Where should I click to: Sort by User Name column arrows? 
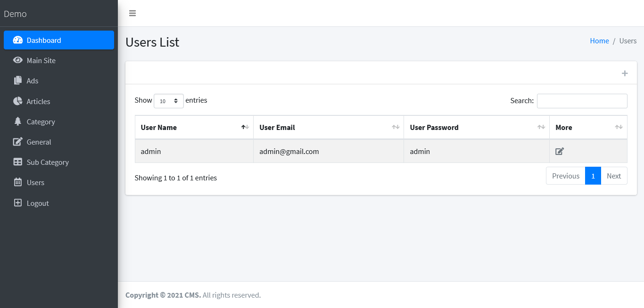pyautogui.click(x=245, y=127)
